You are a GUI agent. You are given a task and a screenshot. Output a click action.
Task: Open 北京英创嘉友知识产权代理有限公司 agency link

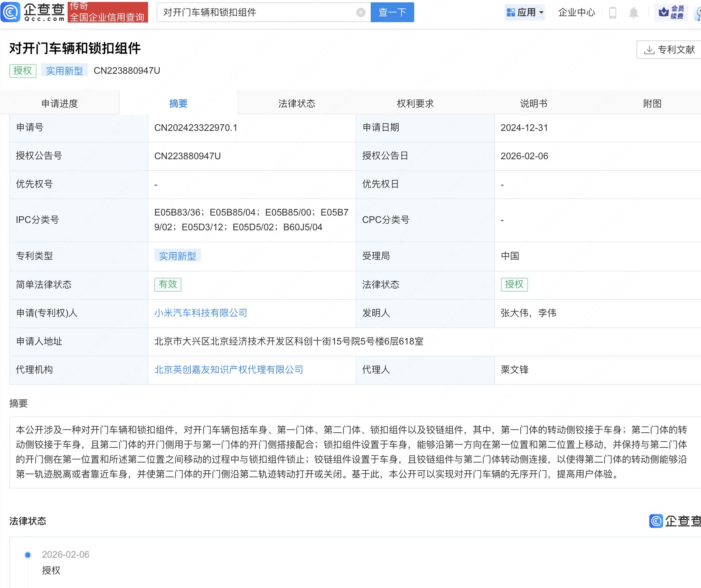[228, 370]
